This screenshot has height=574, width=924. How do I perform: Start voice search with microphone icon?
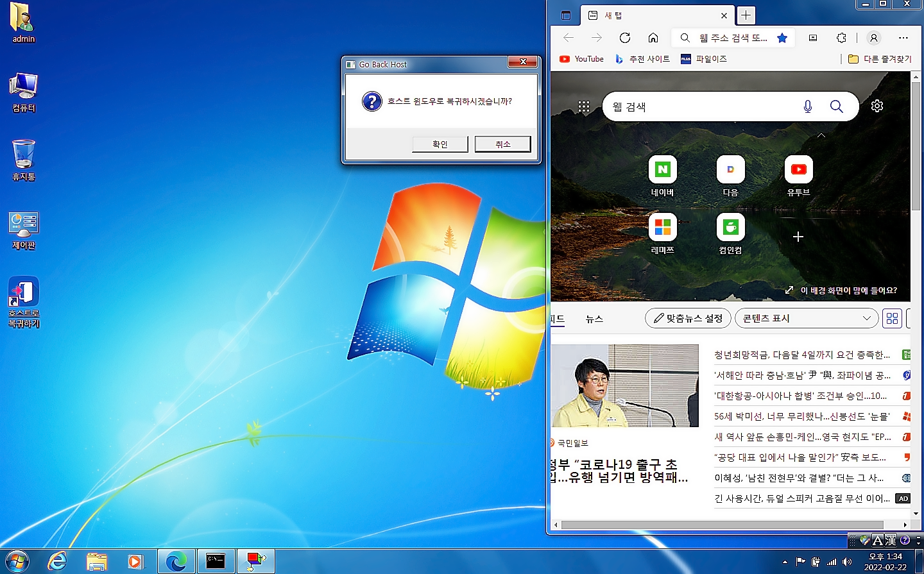[x=808, y=106]
